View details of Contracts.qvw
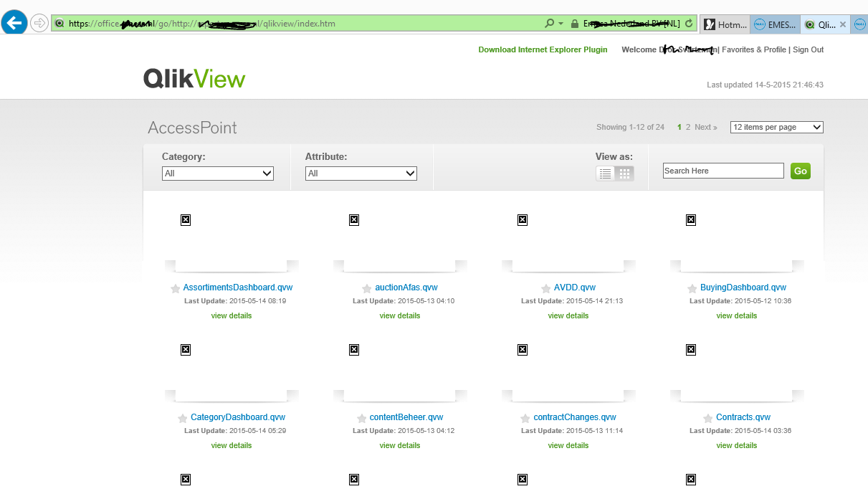This screenshot has width=868, height=499. (x=737, y=445)
